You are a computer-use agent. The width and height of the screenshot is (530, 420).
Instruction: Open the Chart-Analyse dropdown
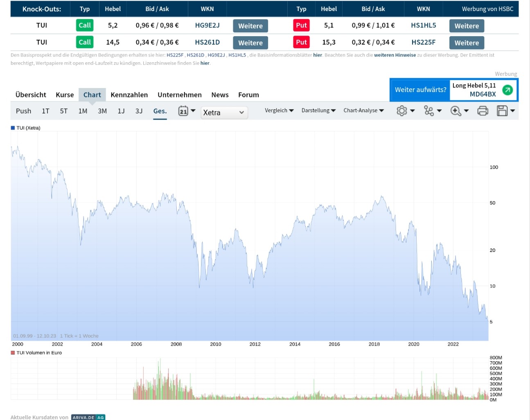(364, 111)
